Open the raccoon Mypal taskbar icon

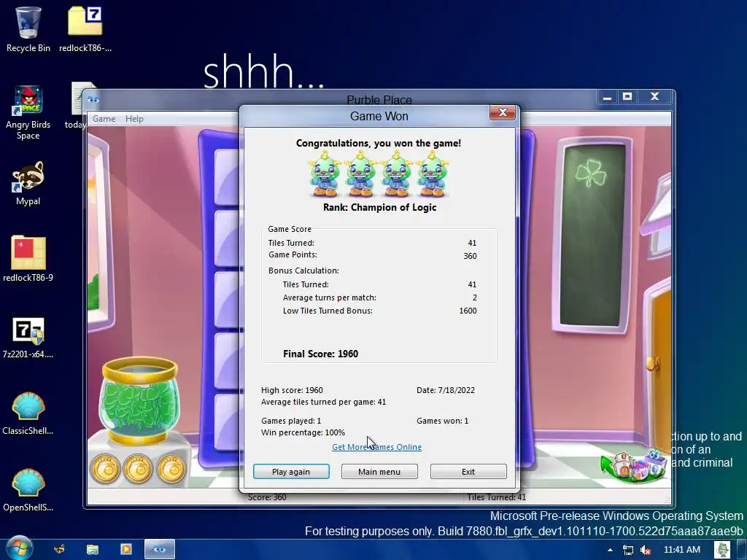click(x=60, y=550)
